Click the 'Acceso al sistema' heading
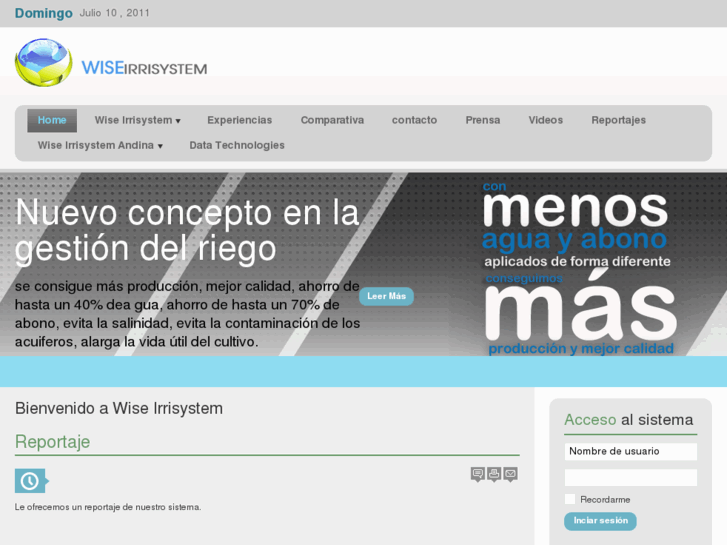 [x=628, y=420]
